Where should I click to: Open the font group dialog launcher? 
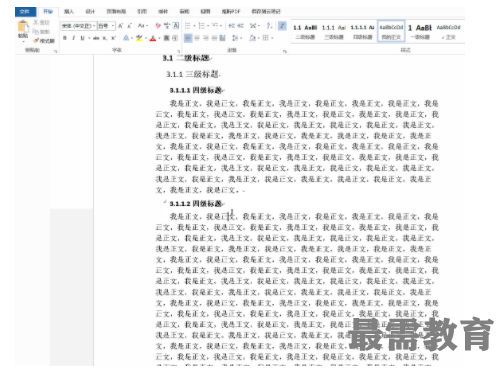[179, 51]
